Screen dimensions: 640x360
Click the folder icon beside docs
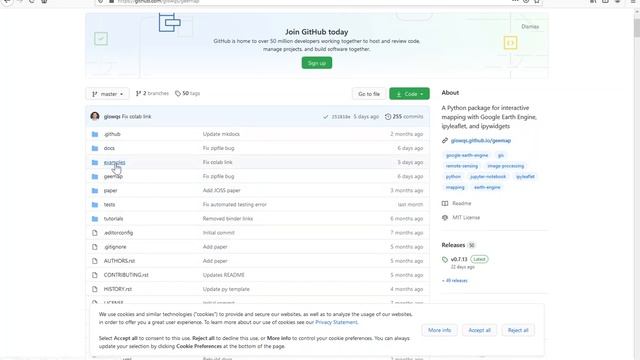(95, 148)
